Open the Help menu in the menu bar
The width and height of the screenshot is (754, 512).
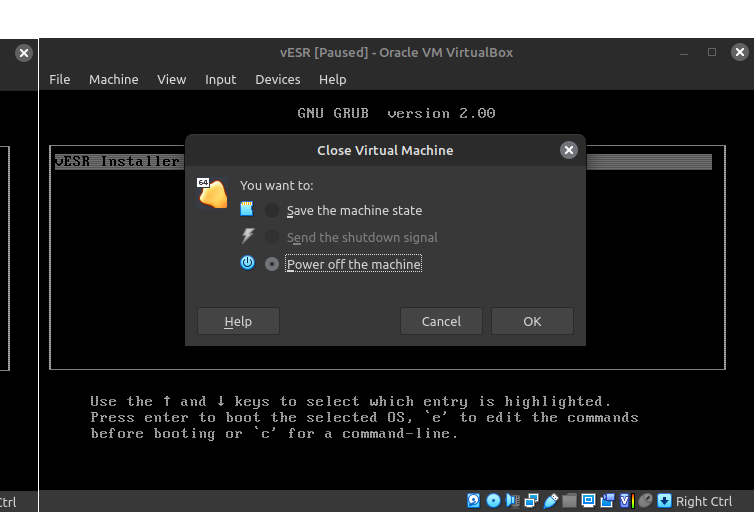click(x=332, y=79)
